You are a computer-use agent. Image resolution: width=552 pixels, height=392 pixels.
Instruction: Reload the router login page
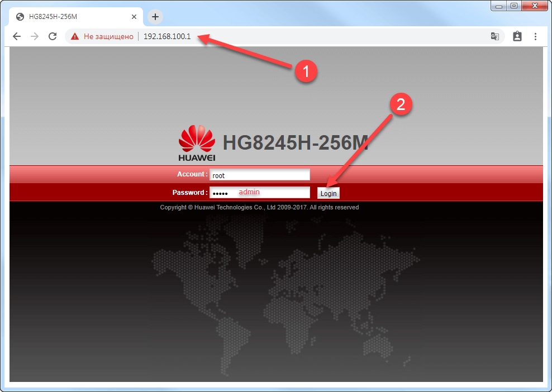pos(53,36)
